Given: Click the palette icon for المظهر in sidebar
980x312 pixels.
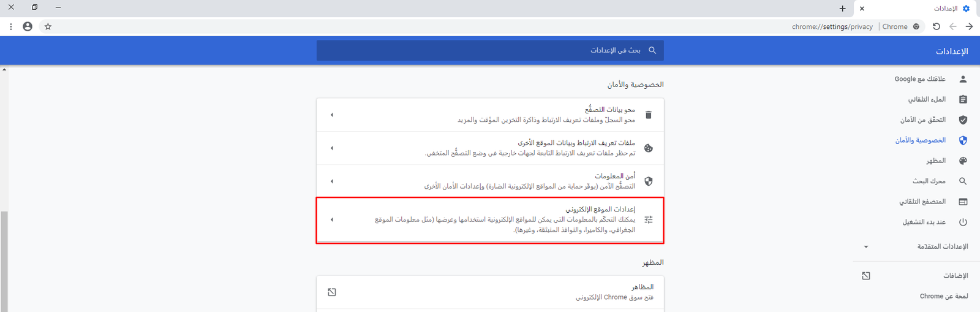Looking at the screenshot, I should tap(963, 161).
